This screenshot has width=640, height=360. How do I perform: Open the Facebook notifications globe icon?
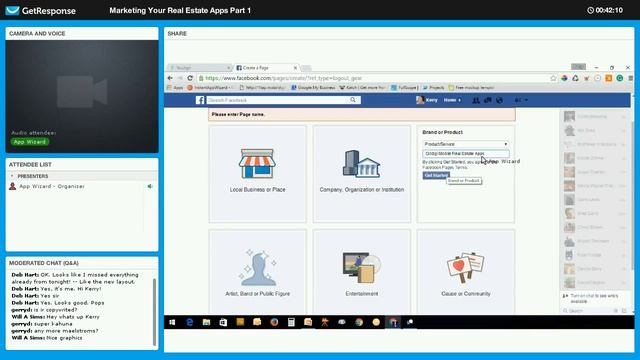pos(500,100)
